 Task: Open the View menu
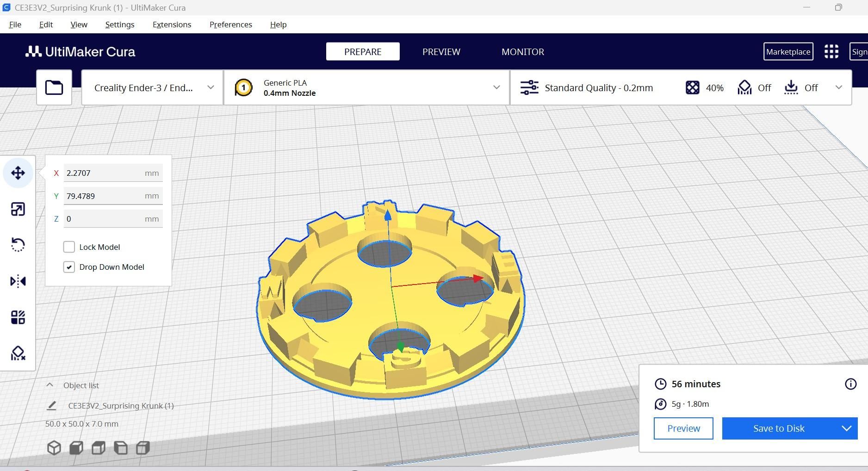coord(79,25)
